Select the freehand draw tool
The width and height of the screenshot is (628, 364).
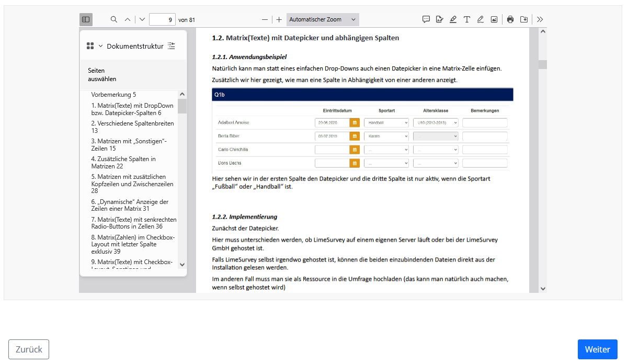480,19
